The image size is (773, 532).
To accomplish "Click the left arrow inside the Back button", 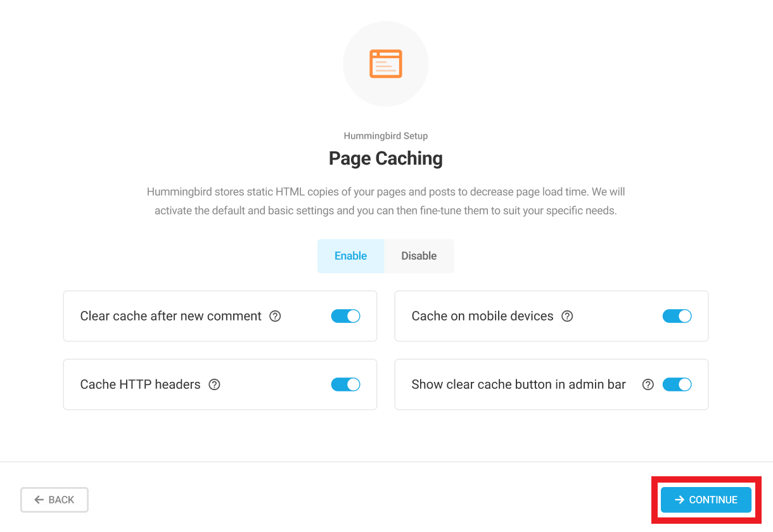I will tap(39, 500).
